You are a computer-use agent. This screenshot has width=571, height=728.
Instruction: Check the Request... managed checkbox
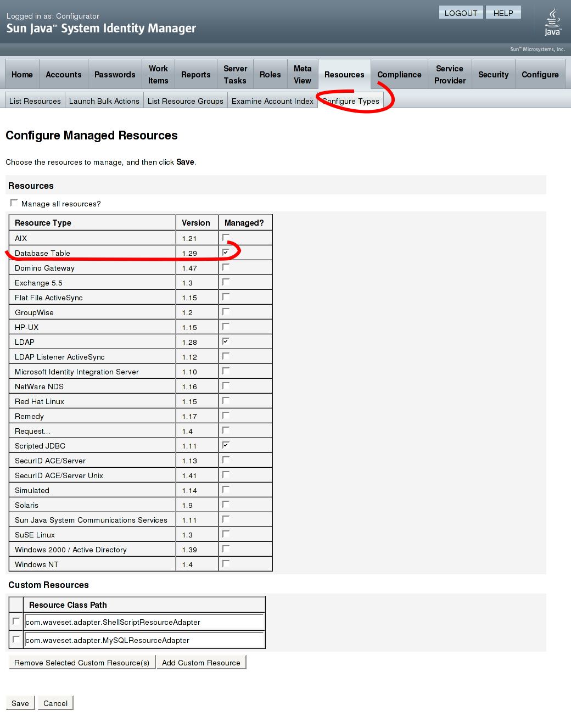click(226, 430)
